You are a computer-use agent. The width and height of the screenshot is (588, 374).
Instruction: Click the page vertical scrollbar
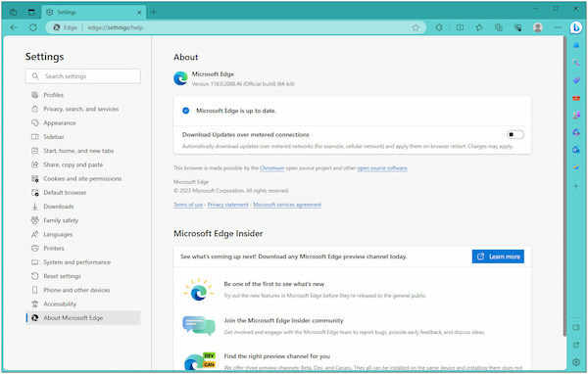(564, 187)
